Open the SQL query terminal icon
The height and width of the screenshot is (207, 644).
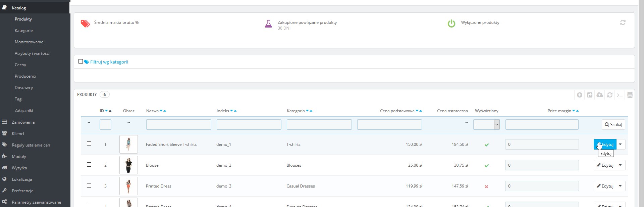620,95
